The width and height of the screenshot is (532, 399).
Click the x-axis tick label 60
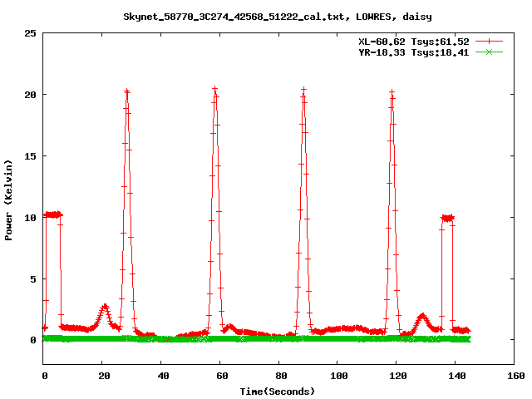[x=222, y=376]
